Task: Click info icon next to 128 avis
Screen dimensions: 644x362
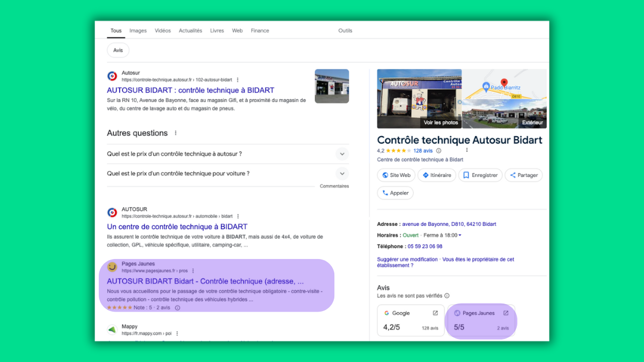Action: (x=438, y=151)
